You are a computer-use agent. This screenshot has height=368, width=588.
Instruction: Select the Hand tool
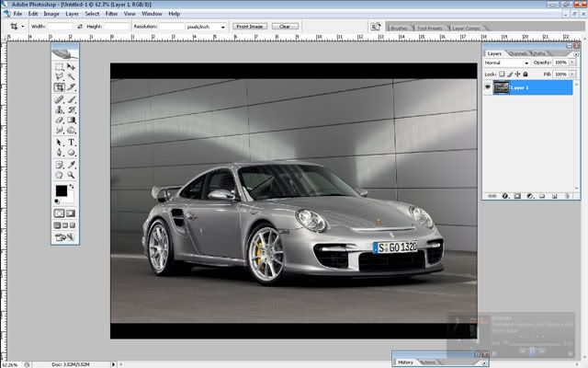tap(59, 175)
